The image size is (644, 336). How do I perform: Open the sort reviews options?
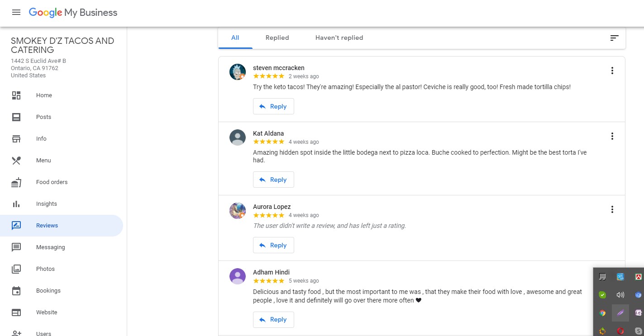[x=614, y=38]
